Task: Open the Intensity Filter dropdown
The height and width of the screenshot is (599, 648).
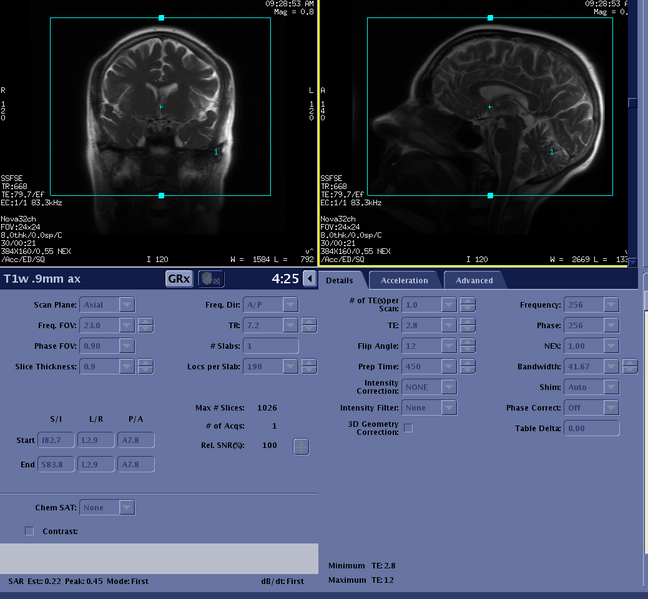Action: click(449, 408)
